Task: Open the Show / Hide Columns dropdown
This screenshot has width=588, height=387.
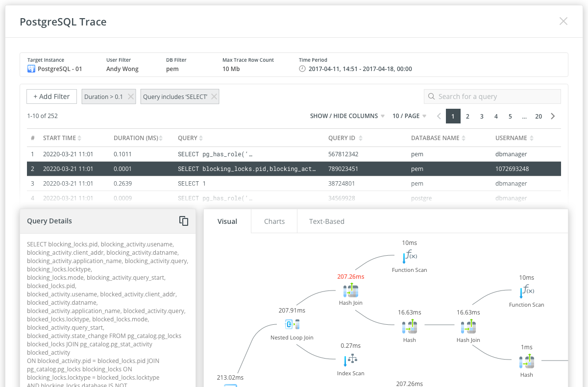Action: (x=347, y=116)
